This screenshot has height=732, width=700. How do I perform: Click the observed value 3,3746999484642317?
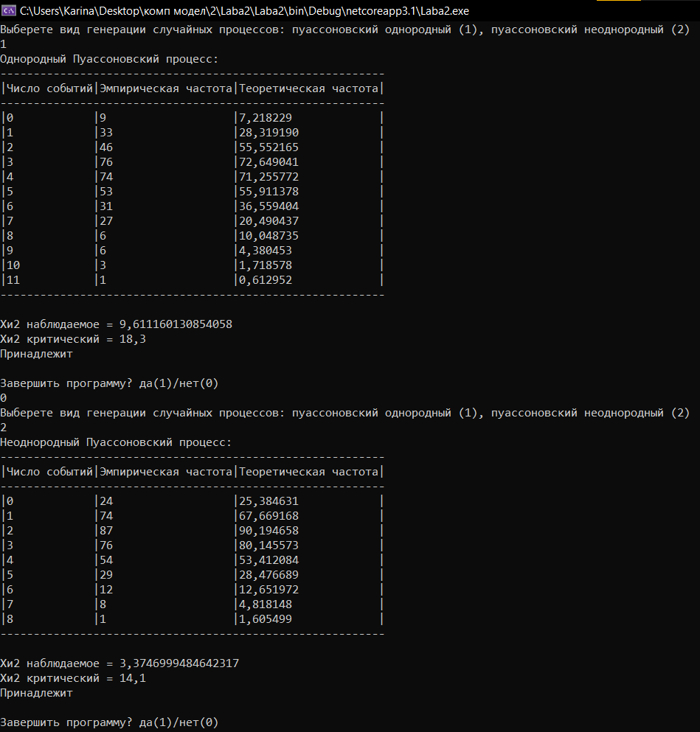(179, 663)
